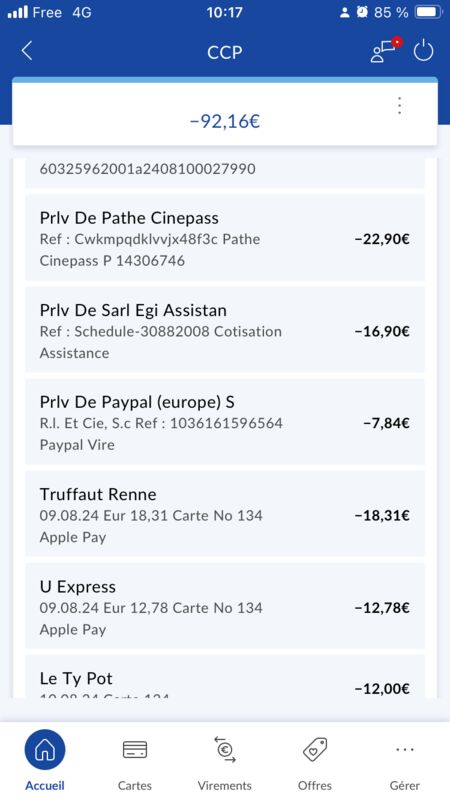450x800 pixels.
Task: Tap the -92,16€ account balance
Action: [x=225, y=121]
